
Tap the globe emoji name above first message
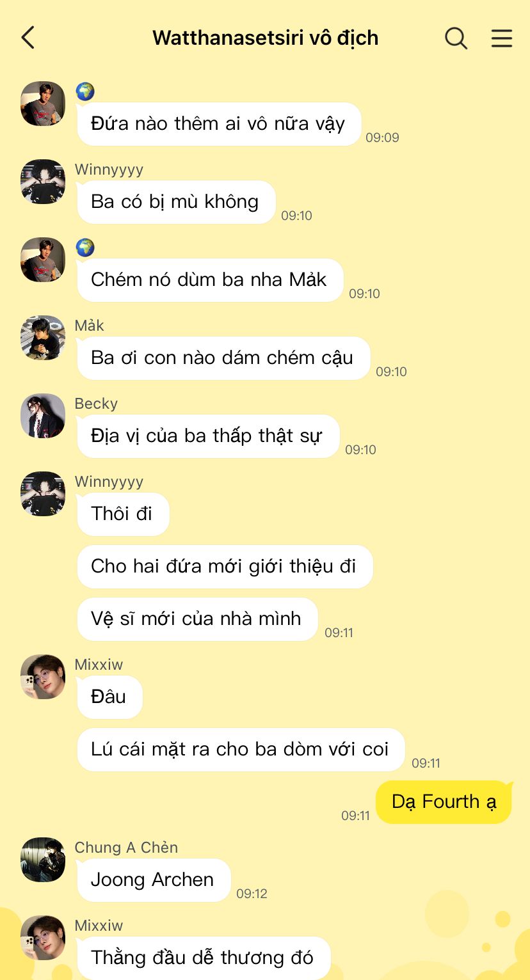click(85, 91)
